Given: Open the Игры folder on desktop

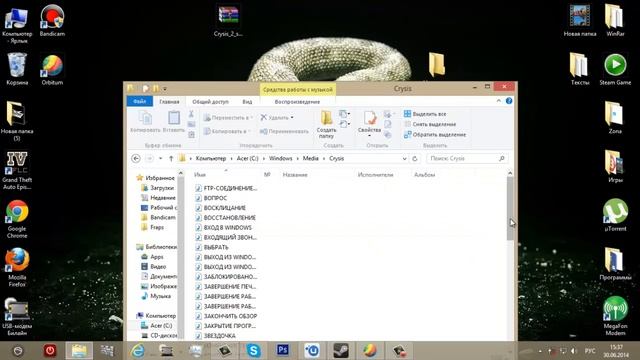Looking at the screenshot, I should [x=615, y=167].
